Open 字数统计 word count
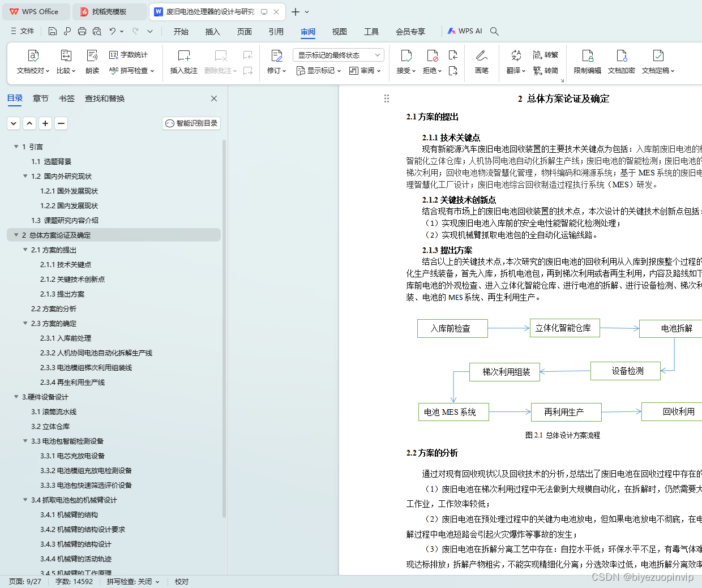 point(129,55)
